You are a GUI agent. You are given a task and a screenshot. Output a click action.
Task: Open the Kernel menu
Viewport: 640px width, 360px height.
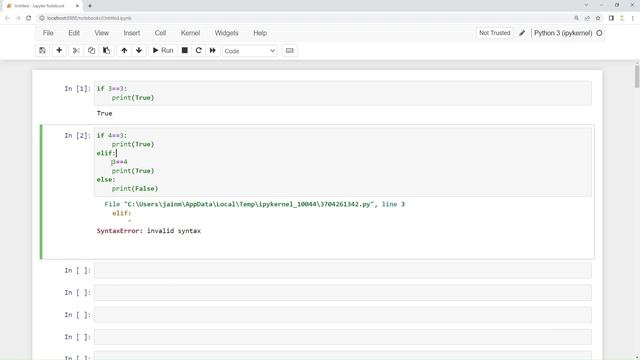point(191,33)
